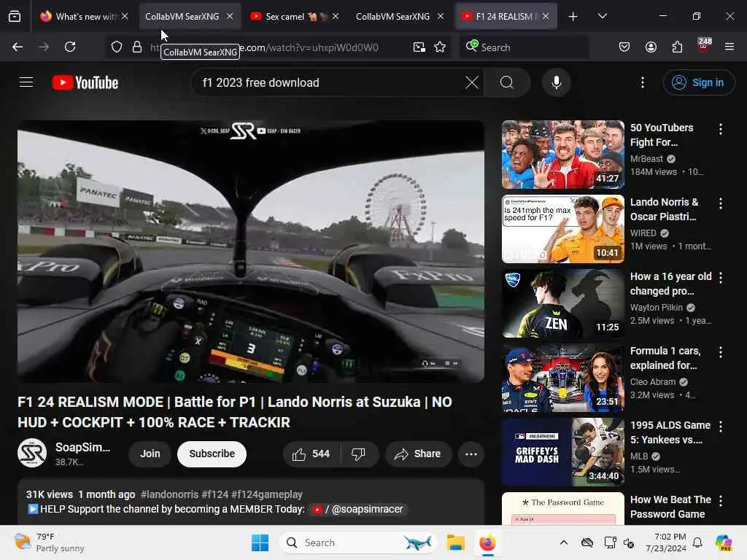Open the SoapSim channel avatar
747x560 pixels.
coord(32,453)
